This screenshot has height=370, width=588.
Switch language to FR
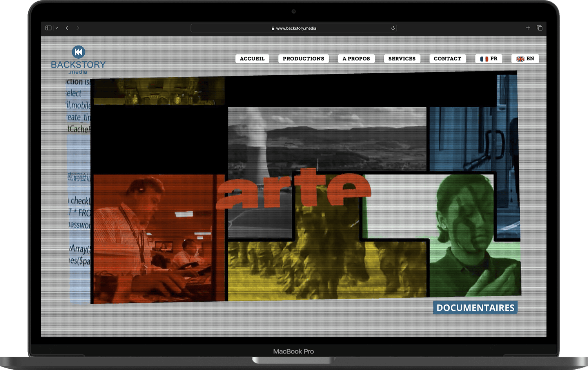(488, 58)
